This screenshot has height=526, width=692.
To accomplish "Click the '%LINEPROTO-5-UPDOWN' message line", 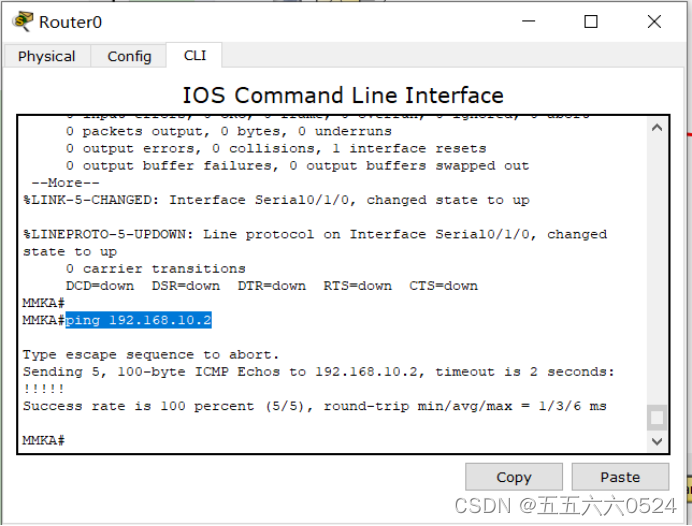I will click(x=315, y=243).
